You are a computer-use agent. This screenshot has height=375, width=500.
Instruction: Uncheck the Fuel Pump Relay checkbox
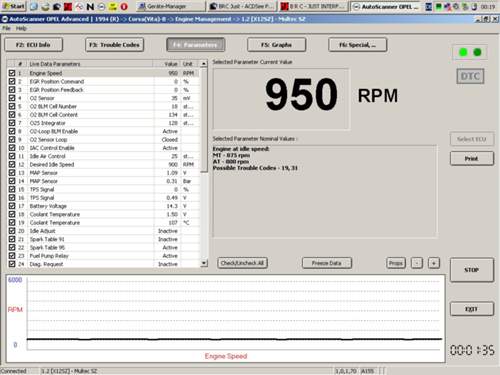[12, 256]
